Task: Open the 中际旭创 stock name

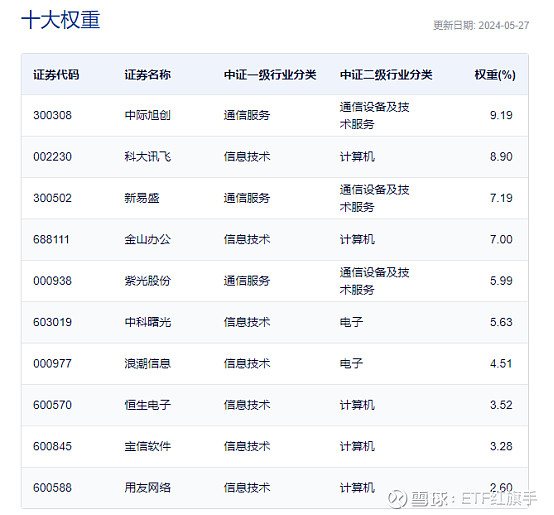Action: [147, 115]
